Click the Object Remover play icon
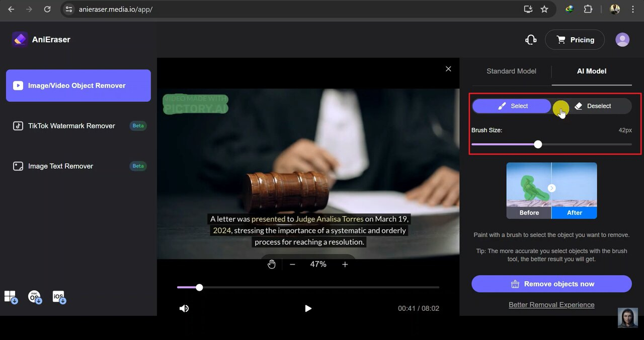Viewport: 644px width, 340px height. (x=18, y=86)
